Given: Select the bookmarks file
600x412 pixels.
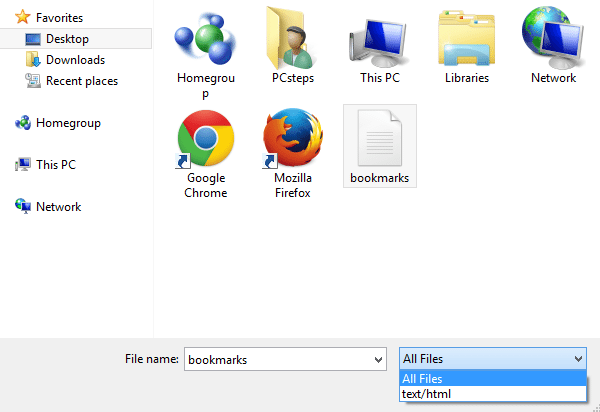Looking at the screenshot, I should pos(380,146).
